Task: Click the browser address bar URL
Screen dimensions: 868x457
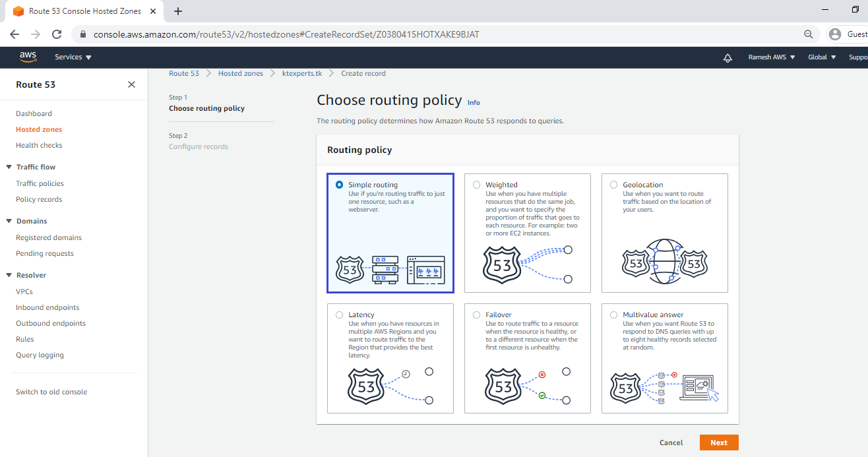Action: [x=286, y=34]
